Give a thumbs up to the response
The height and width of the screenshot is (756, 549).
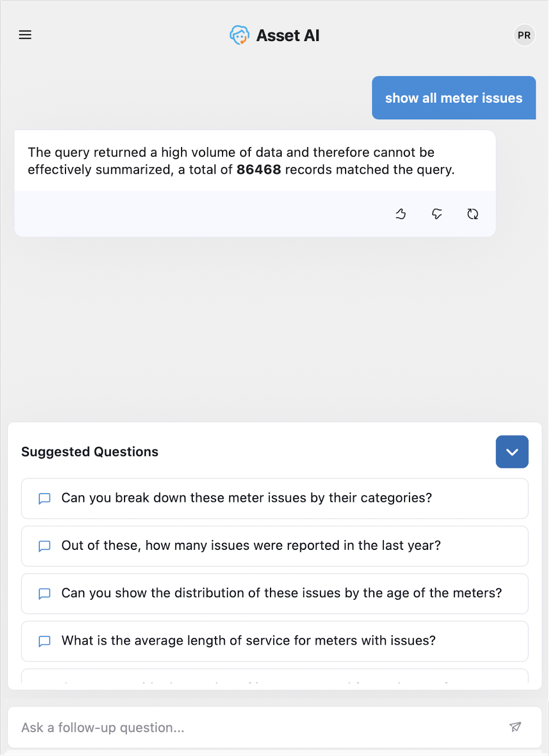point(401,214)
